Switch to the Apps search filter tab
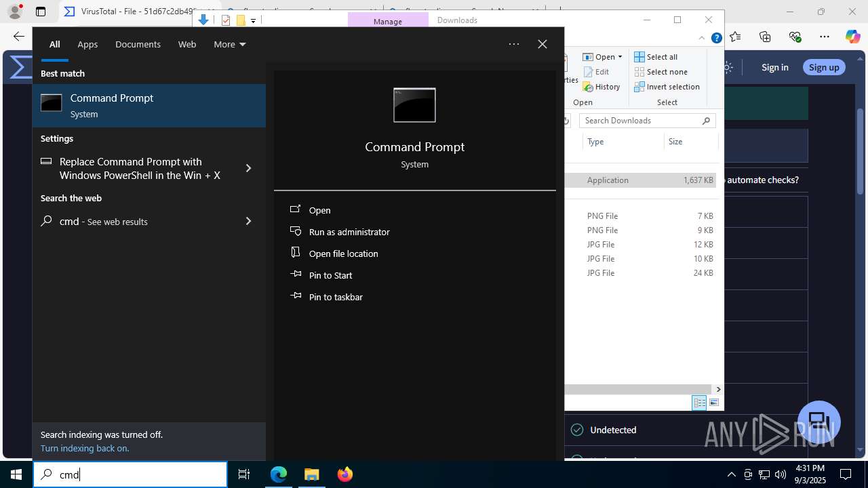Screen dimensions: 868x488 point(87,44)
